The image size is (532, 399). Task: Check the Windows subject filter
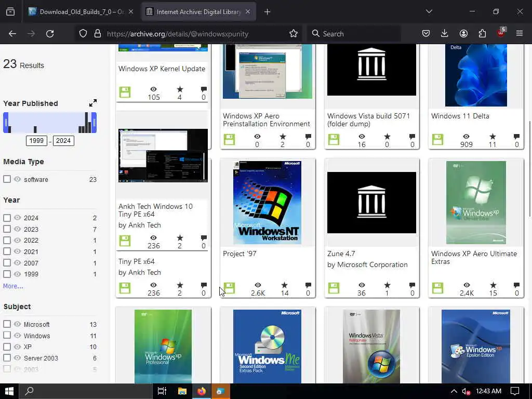7,335
